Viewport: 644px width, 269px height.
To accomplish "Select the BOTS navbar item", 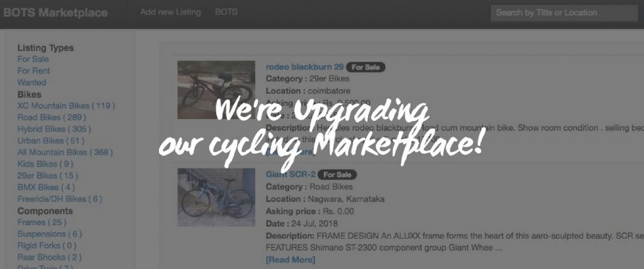I will click(x=226, y=12).
